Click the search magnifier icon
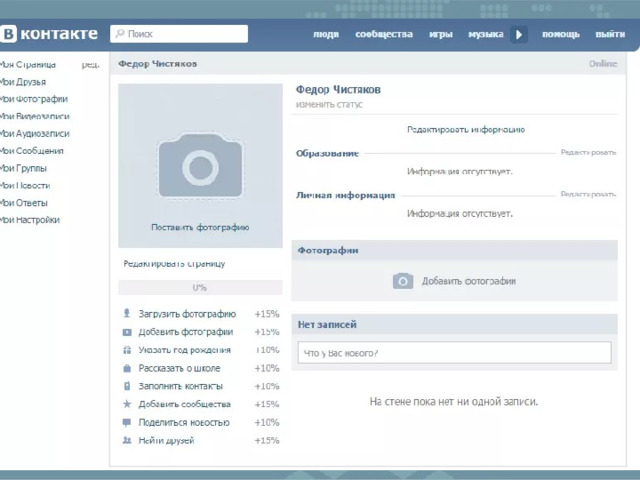This screenshot has height=480, width=640. [120, 33]
